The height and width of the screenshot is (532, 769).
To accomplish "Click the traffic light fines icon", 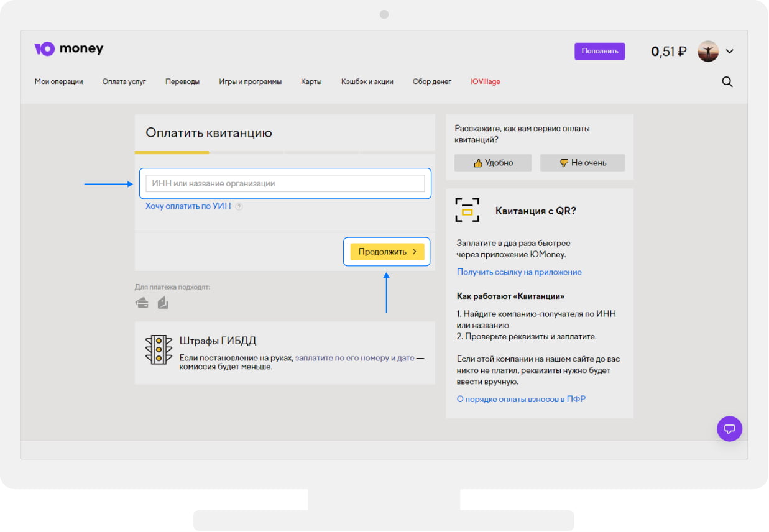I will pyautogui.click(x=159, y=350).
